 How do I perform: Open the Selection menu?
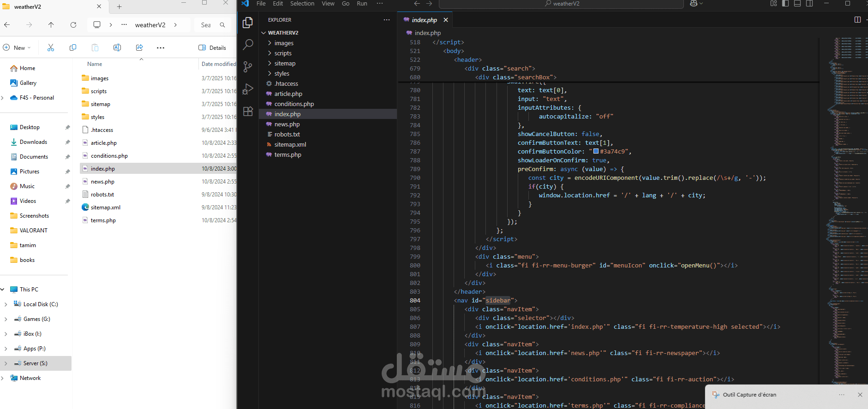click(x=302, y=4)
